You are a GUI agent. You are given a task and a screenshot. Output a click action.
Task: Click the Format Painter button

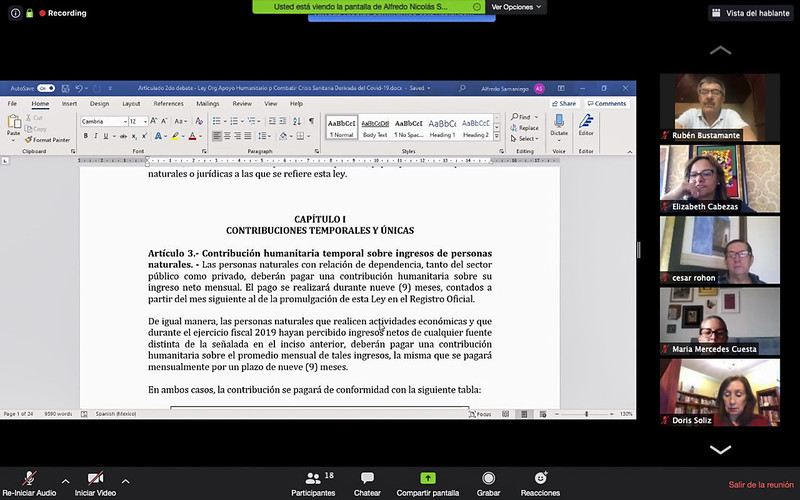point(48,140)
